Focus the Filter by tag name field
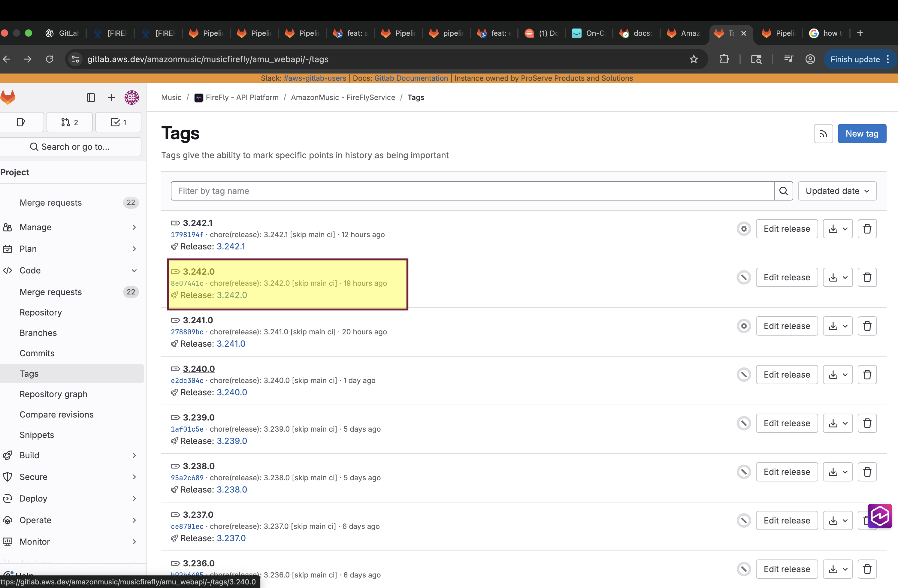The image size is (898, 588). (x=472, y=191)
